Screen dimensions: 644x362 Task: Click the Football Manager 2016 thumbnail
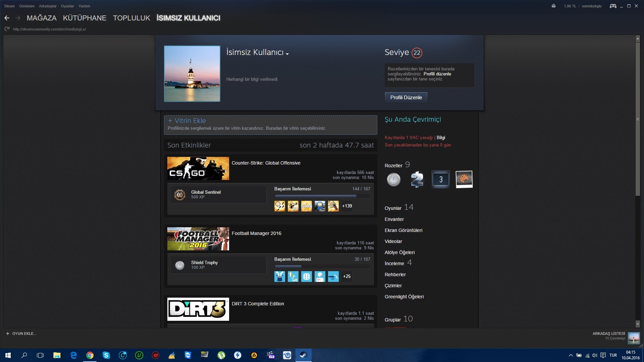point(198,239)
